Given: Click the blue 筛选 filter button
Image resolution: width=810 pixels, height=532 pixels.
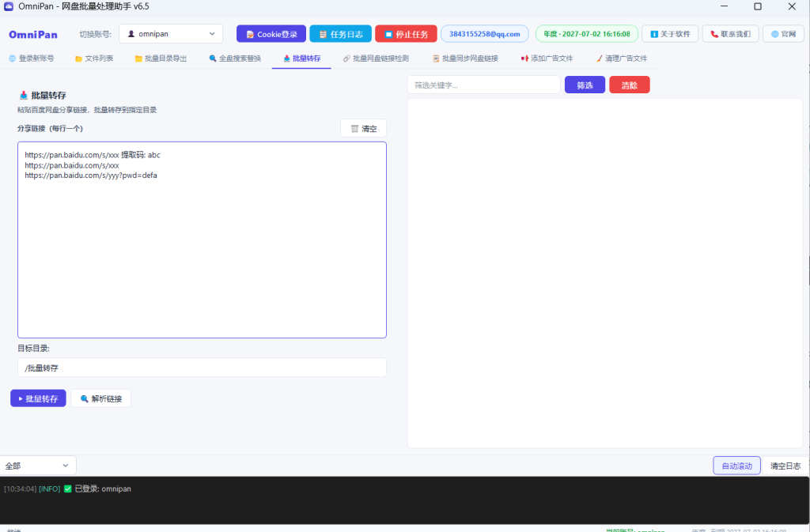Looking at the screenshot, I should pyautogui.click(x=585, y=85).
